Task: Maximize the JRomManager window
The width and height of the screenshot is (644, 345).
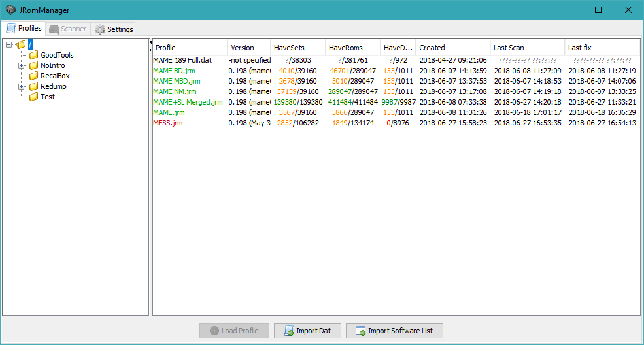Action: point(598,10)
